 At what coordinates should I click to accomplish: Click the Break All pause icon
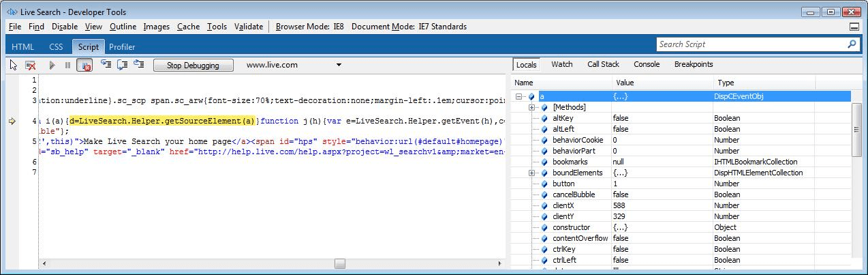[67, 65]
